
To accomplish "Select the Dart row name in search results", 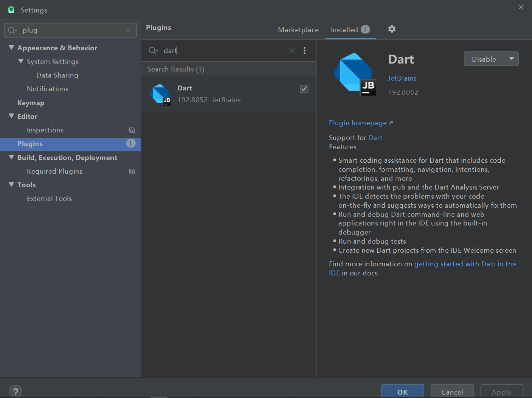I will pos(185,88).
